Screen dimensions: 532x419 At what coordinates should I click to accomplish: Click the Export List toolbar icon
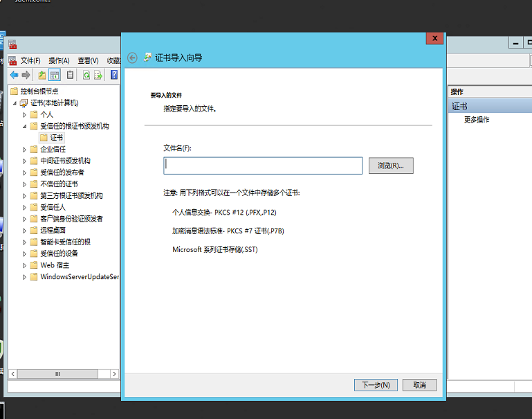98,75
